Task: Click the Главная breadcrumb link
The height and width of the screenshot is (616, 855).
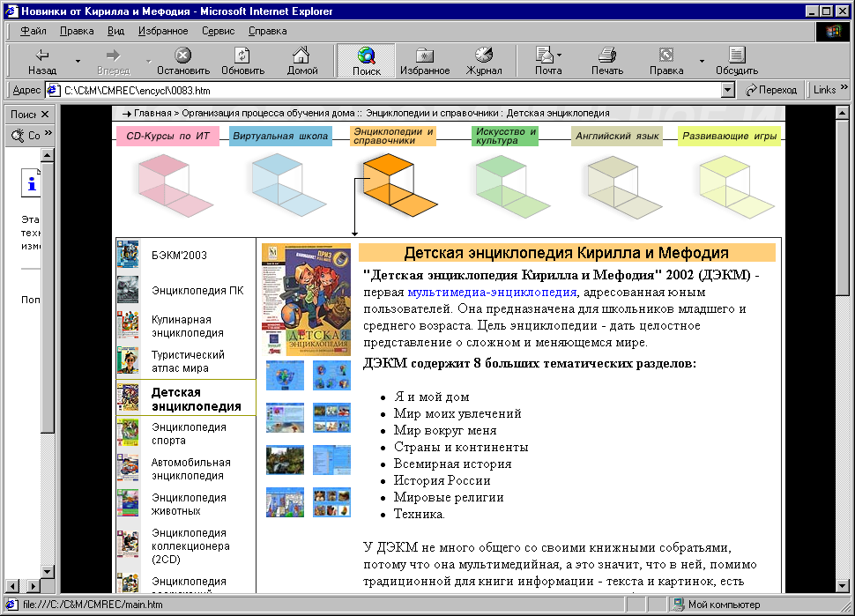Action: (152, 114)
